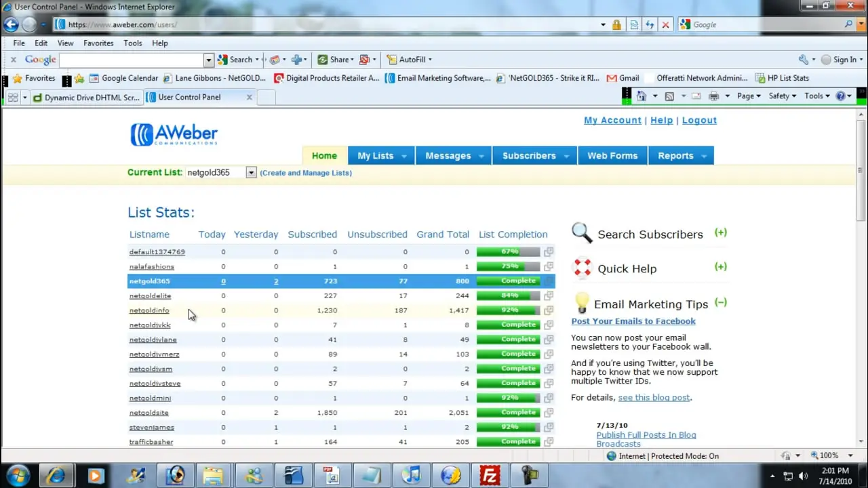Click the security padlock icon in address bar

[x=616, y=24]
